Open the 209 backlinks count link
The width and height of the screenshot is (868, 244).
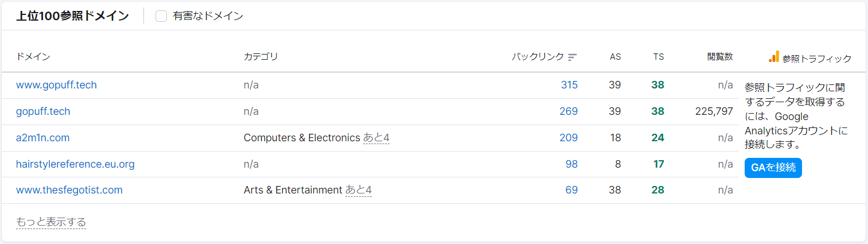pos(569,138)
